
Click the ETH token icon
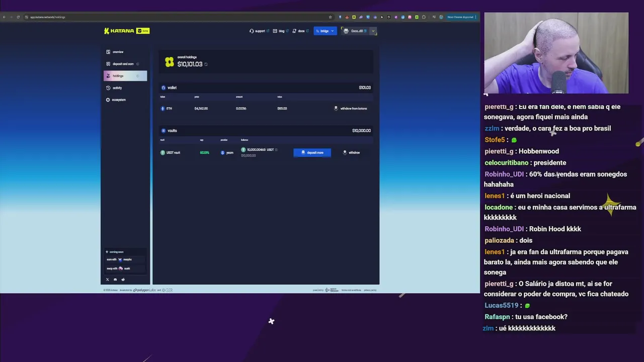163,109
